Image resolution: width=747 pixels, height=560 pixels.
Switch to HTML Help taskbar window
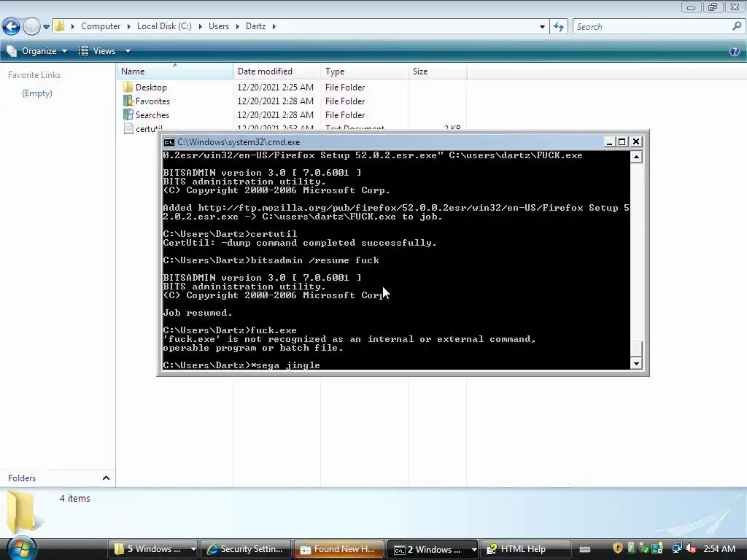(x=525, y=549)
